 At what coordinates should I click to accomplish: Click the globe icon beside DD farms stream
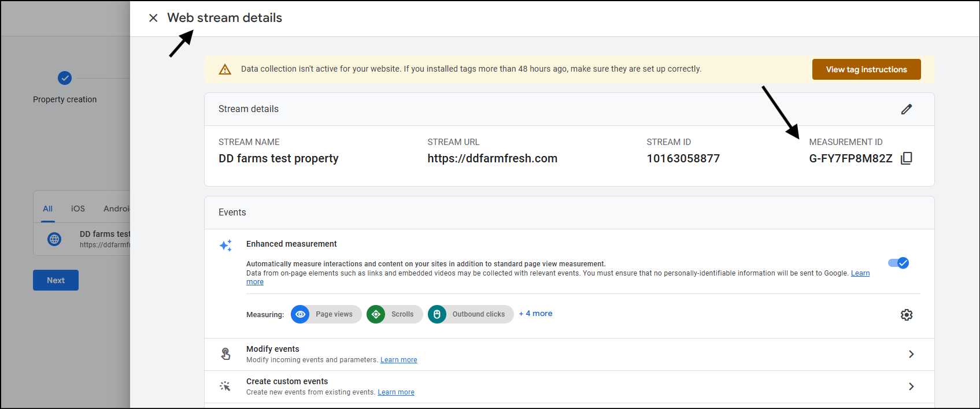pyautogui.click(x=54, y=239)
